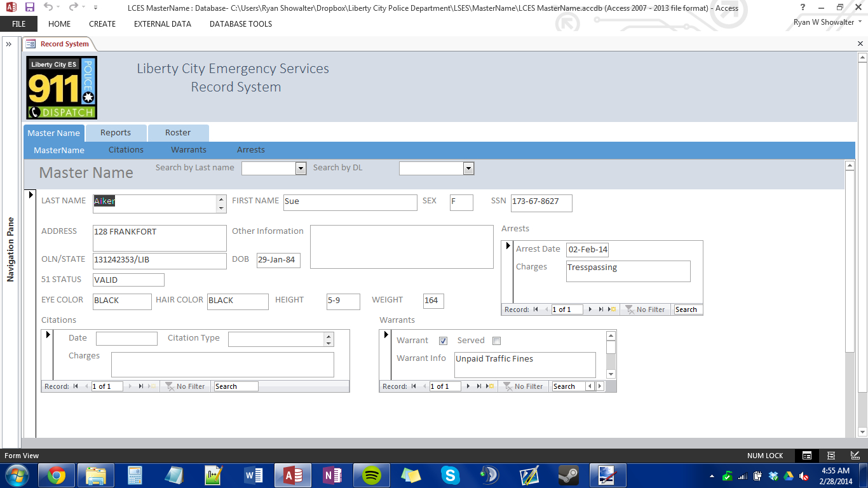
Task: Click No Filter in the Arrests navigator
Action: point(645,309)
